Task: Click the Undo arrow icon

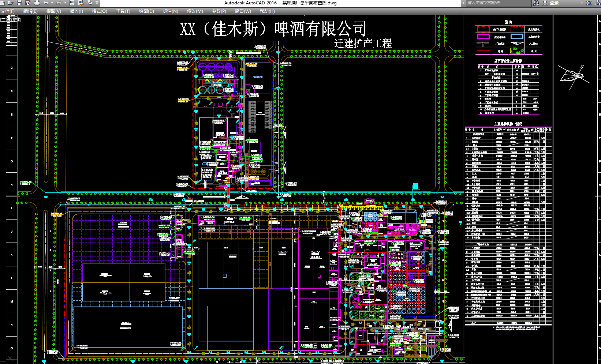Action: tap(46, 3)
